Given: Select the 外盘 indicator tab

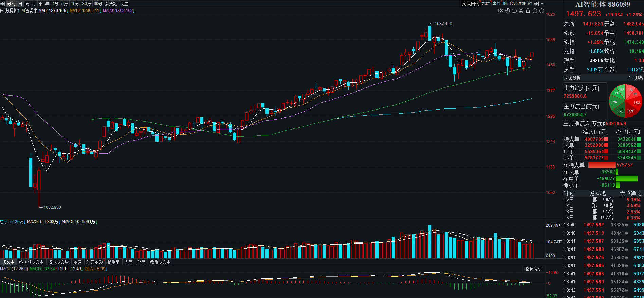Looking at the screenshot, I should (x=142, y=262).
